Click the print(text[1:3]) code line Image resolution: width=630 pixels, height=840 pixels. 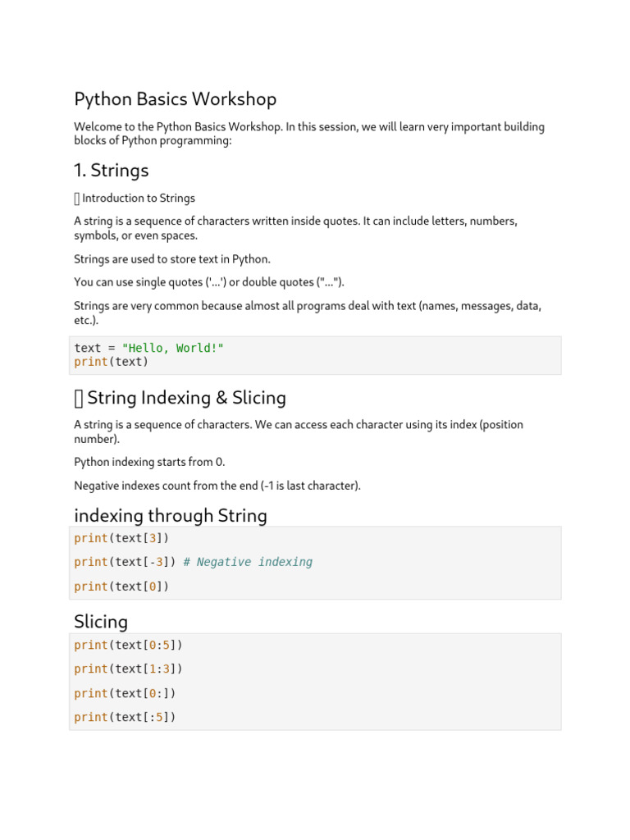point(128,669)
